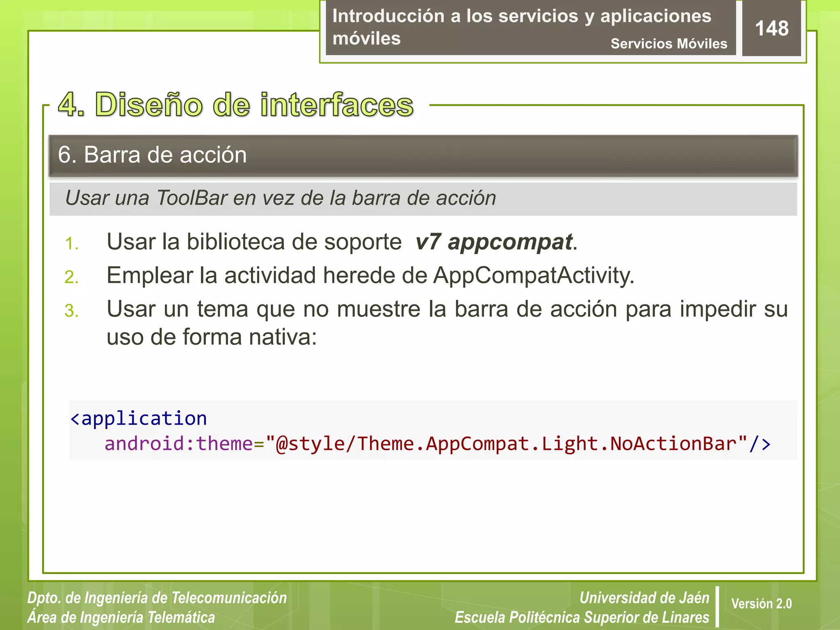Select the '<application' code line
The image size is (840, 630).
tap(139, 418)
